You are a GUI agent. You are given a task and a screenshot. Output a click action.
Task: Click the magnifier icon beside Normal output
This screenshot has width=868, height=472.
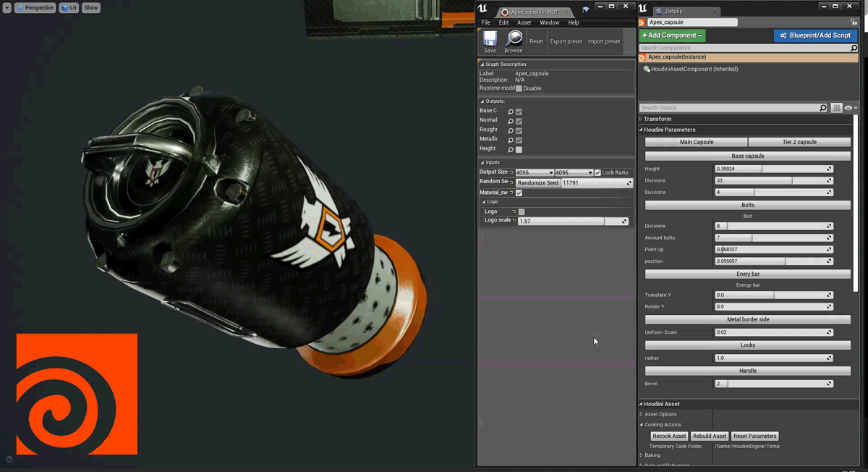(510, 122)
